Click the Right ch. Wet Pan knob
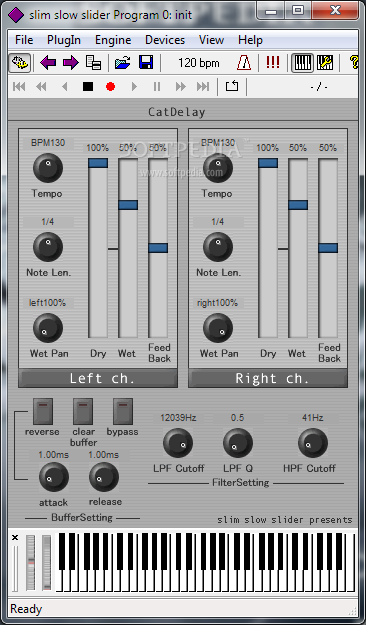Screen dimensions: 366x625 [218, 328]
